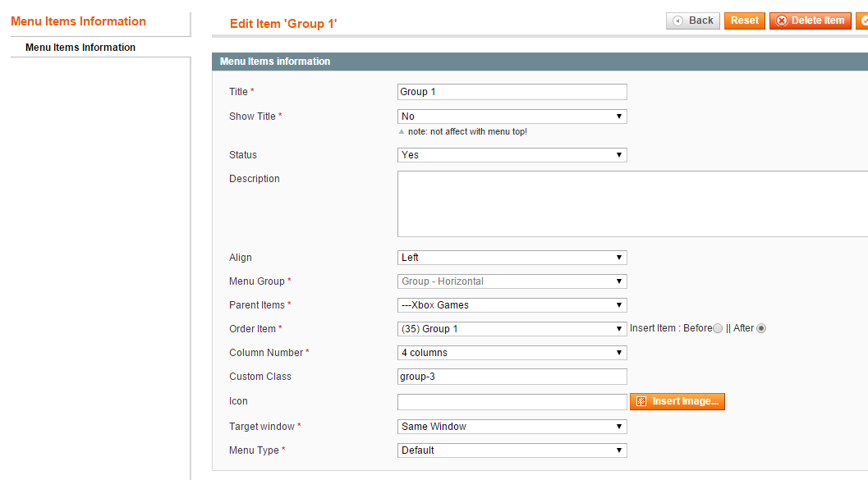Select the Before radio button for Insert Item
Image resolution: width=868 pixels, height=480 pixels.
point(718,328)
